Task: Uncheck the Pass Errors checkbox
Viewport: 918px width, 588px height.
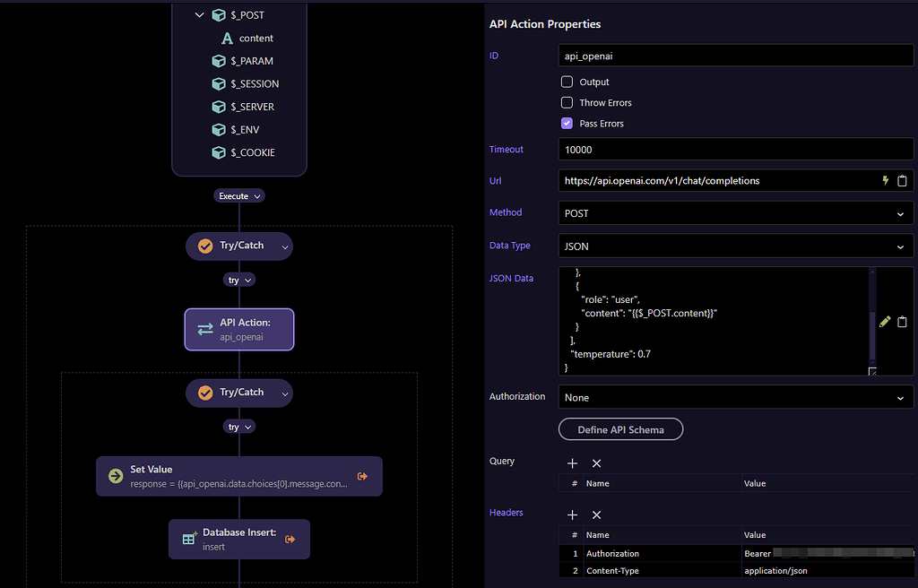Action: point(567,123)
